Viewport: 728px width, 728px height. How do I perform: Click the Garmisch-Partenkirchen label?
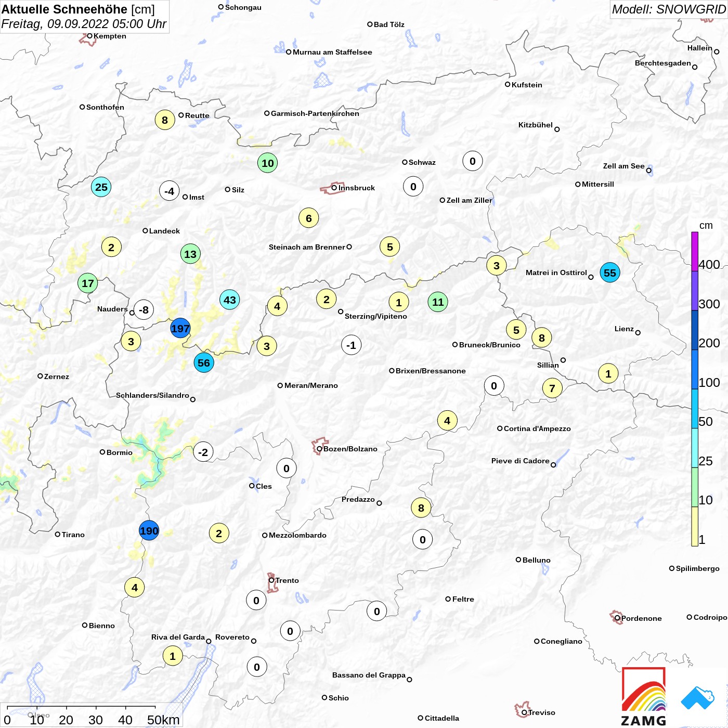(x=315, y=113)
